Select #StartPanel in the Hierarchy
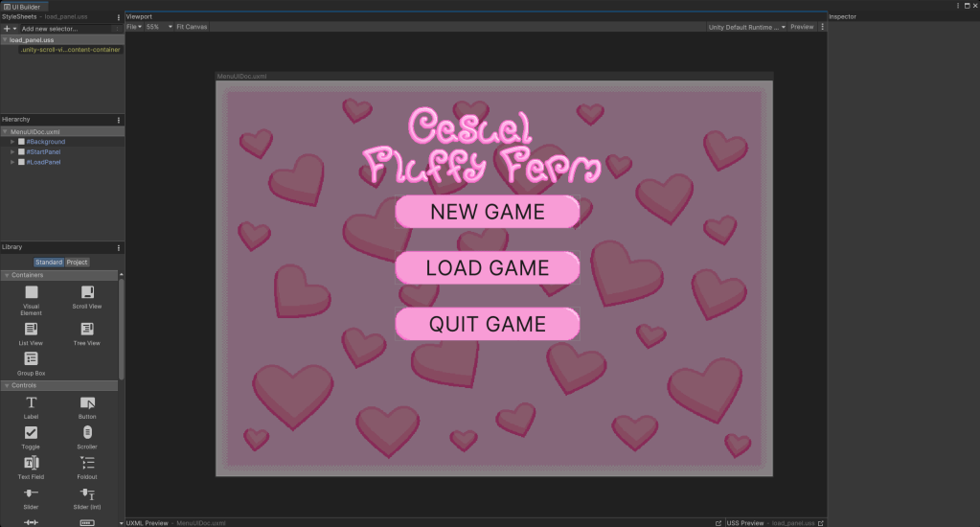The width and height of the screenshot is (980, 527). pos(44,152)
